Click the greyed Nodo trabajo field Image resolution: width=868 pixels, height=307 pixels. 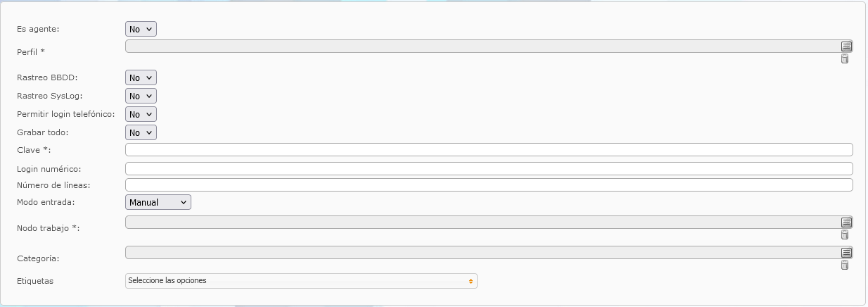coord(483,223)
